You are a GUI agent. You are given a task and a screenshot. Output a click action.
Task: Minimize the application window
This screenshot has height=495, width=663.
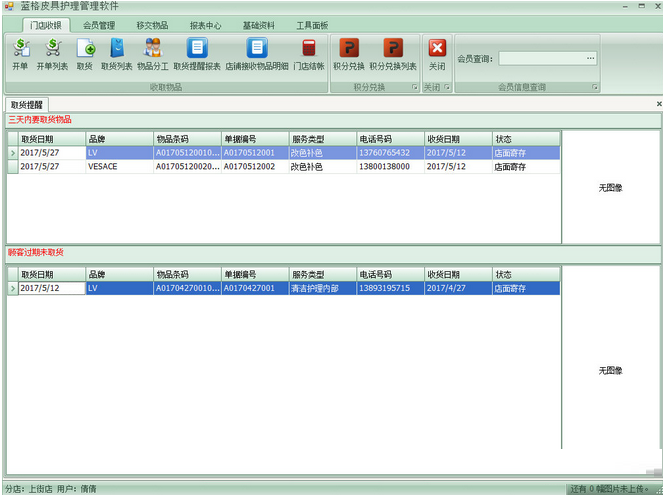(x=625, y=6)
